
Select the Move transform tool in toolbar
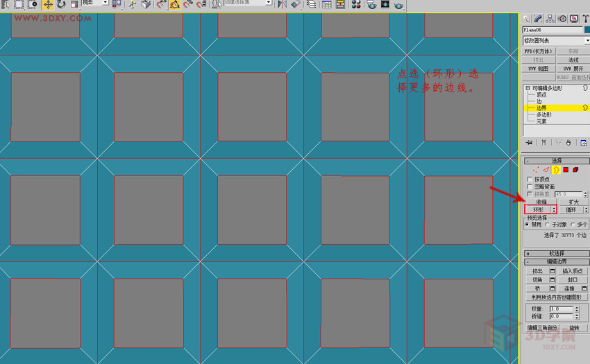[48, 4]
